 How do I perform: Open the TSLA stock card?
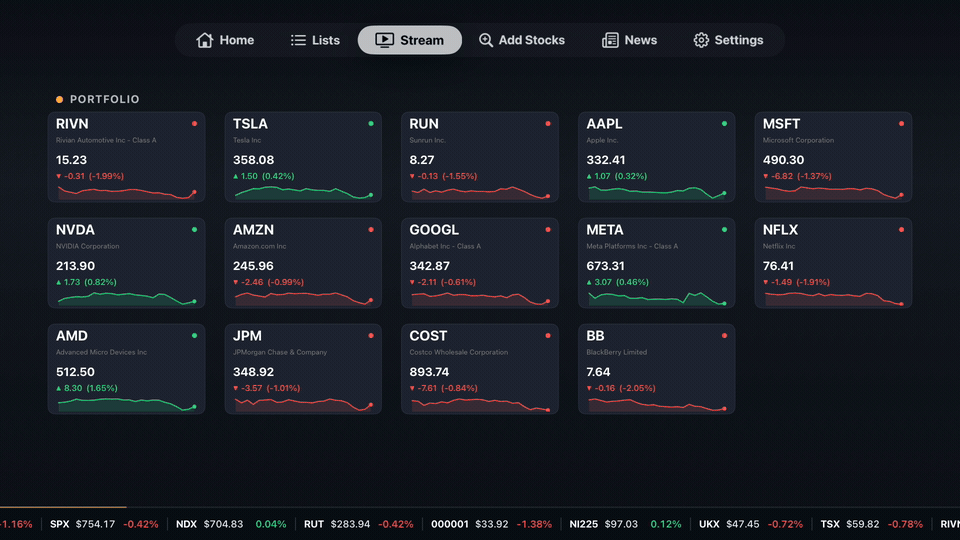(303, 157)
